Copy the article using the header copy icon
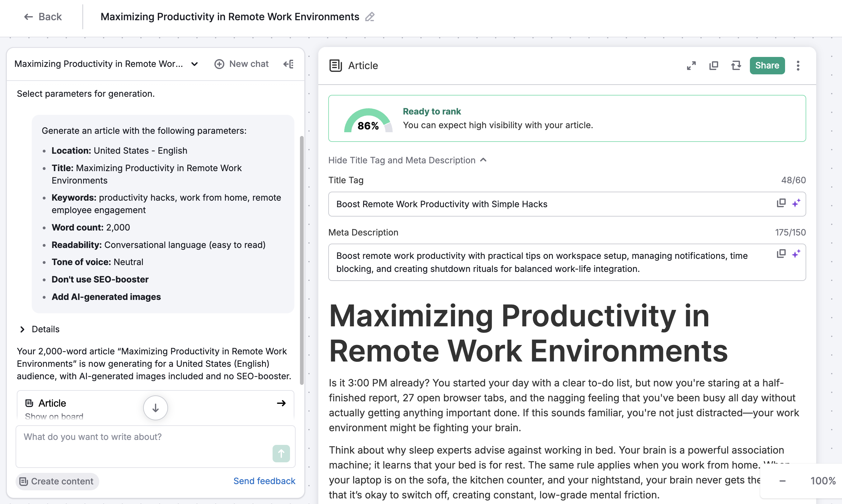842x504 pixels. [713, 66]
